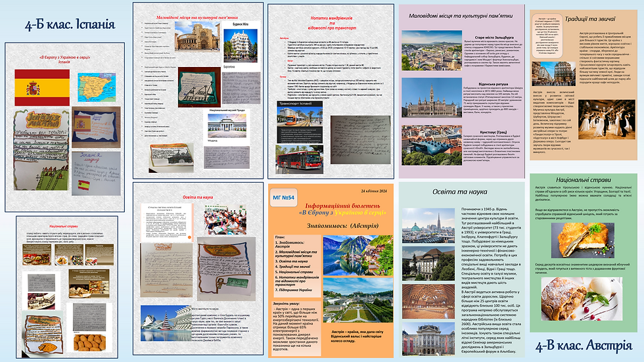Click the "Старе місто Зальцбурга" label

[x=494, y=37]
